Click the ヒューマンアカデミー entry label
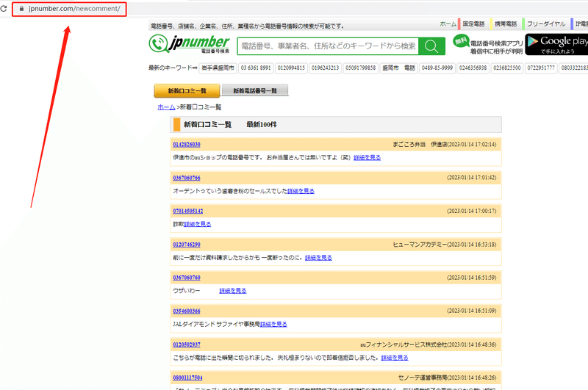 420,245
